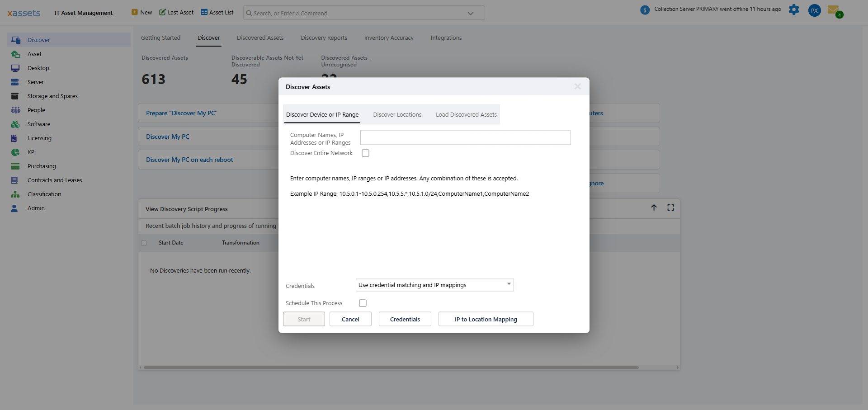The image size is (868, 410).
Task: Open Last Asset from toolbar
Action: 176,12
